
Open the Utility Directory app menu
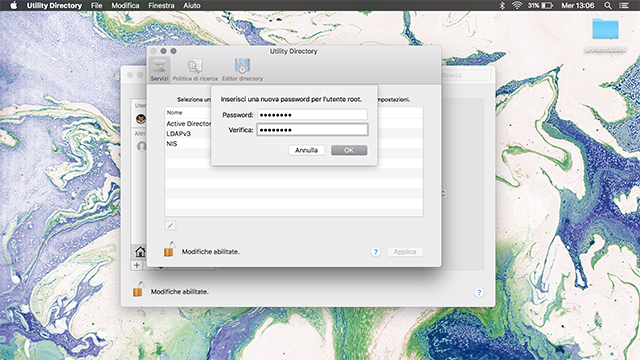point(54,5)
